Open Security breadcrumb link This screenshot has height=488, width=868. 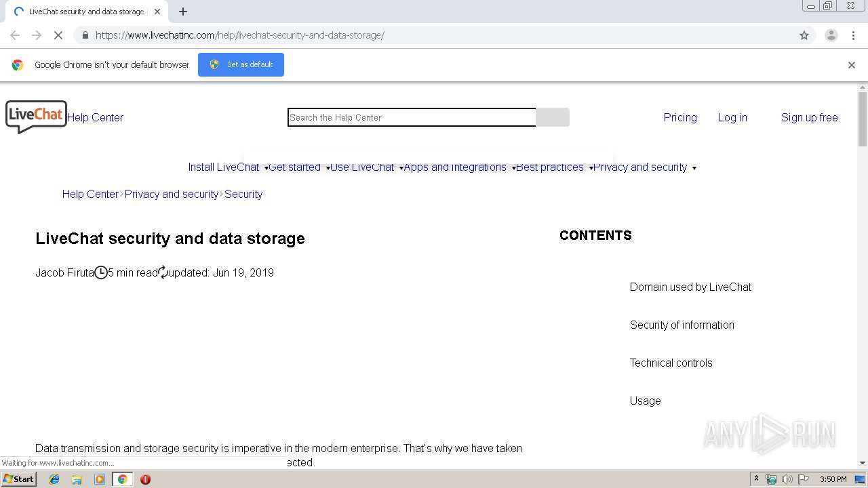click(x=243, y=194)
